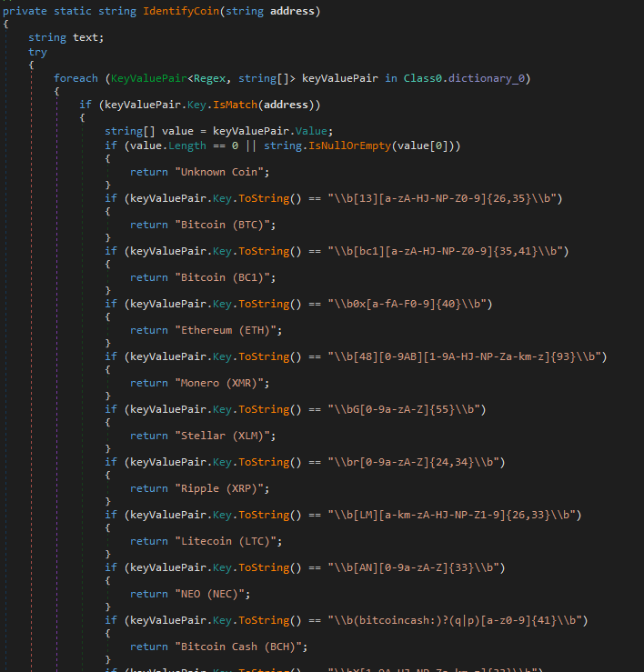This screenshot has height=672, width=644.
Task: Click the 'Length' property of value
Action: tap(187, 145)
